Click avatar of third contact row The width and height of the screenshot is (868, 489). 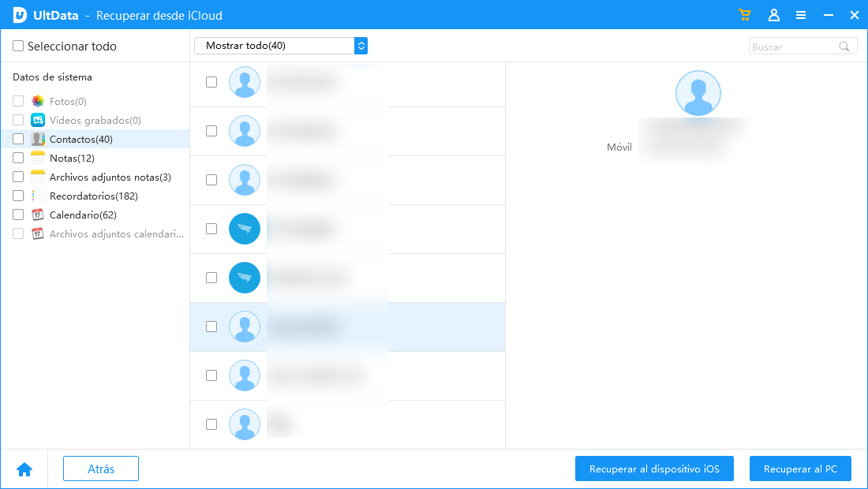click(245, 180)
